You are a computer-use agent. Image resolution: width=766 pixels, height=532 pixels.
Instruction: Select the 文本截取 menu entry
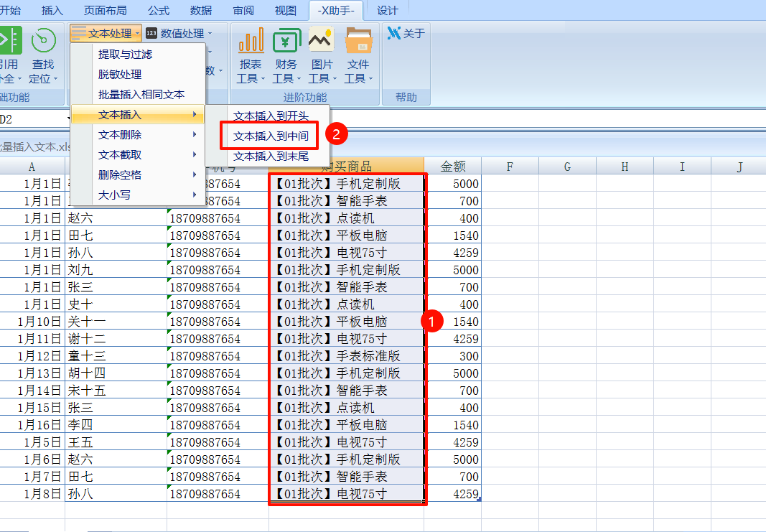click(x=139, y=154)
